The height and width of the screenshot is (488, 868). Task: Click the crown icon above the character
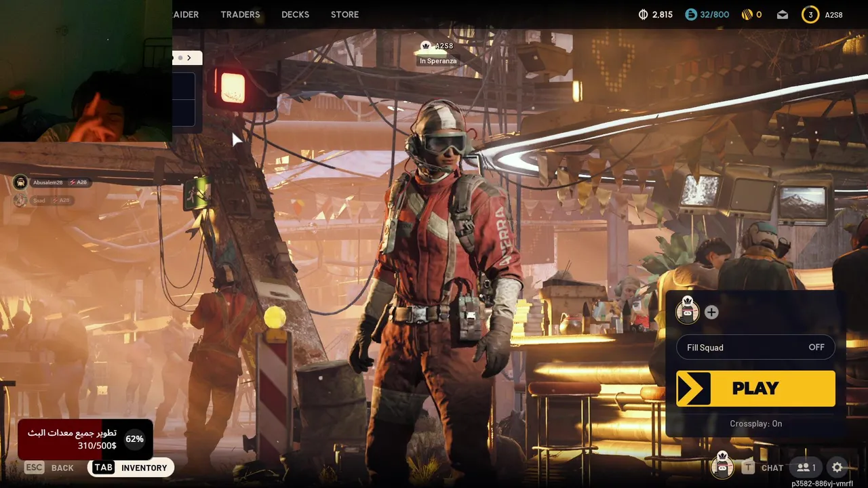pyautogui.click(x=426, y=45)
